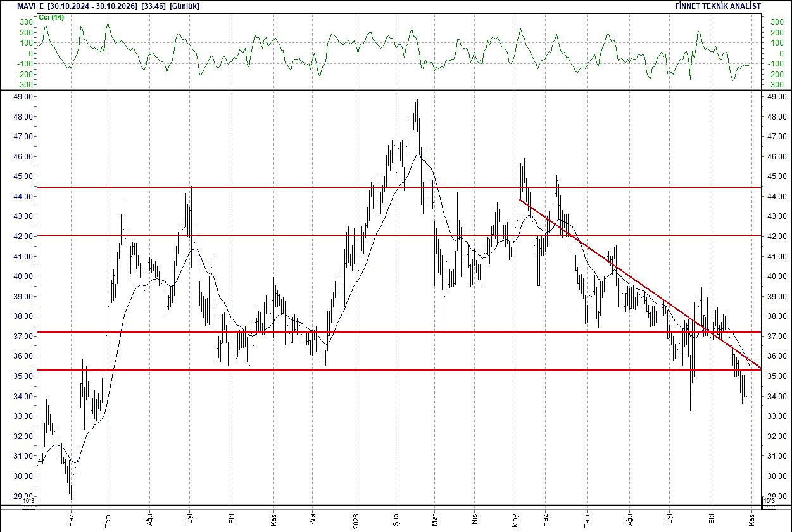Click the 10^3 scale box at bottom left
Viewport: 792px width, 532px height.
(29, 502)
